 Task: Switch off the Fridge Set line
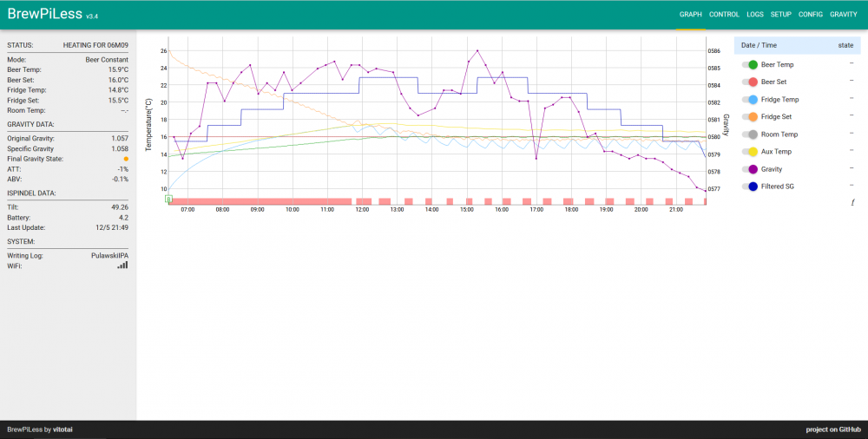click(749, 117)
